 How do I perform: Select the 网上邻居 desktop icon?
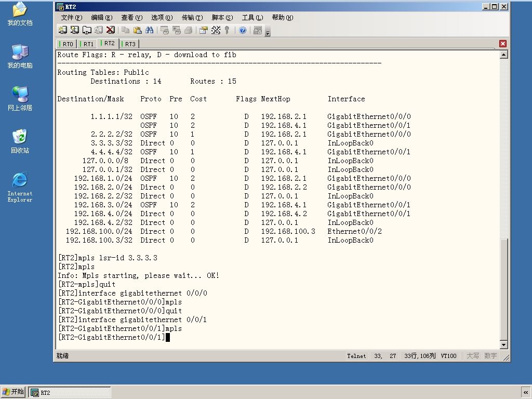20,99
